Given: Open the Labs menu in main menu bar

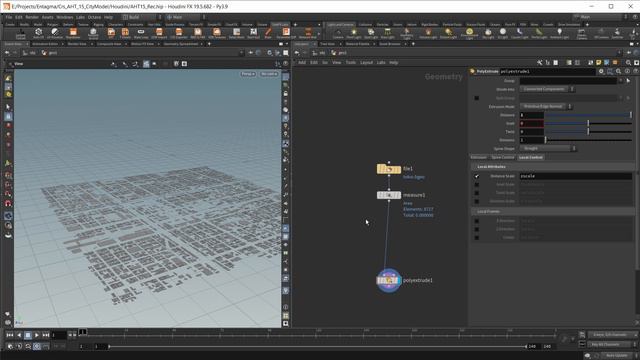Looking at the screenshot, I should tap(80, 17).
